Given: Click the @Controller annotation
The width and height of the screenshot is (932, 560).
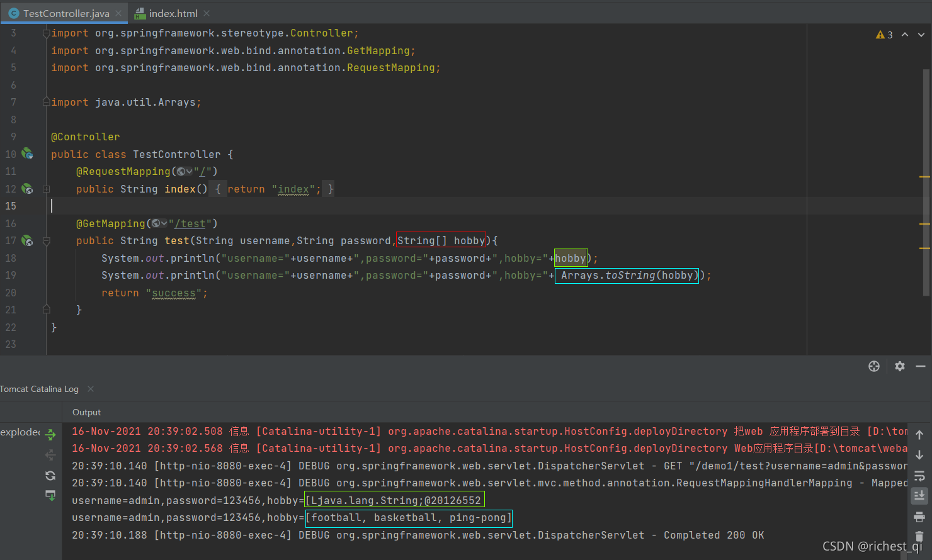Looking at the screenshot, I should point(85,137).
